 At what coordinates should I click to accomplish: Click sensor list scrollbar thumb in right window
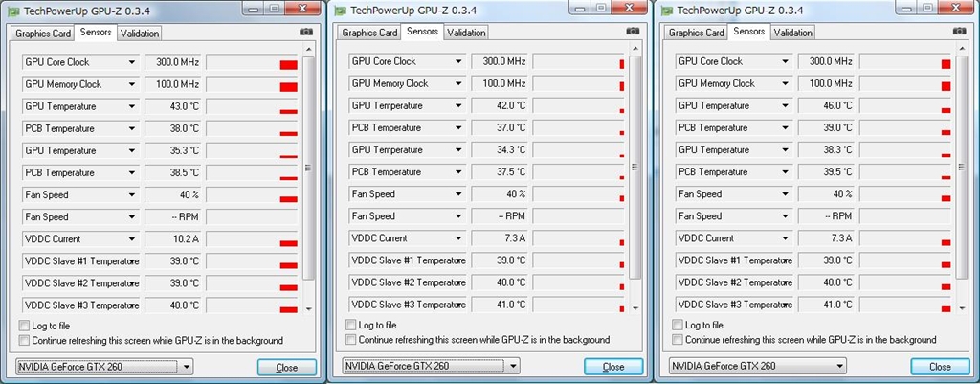[x=962, y=167]
